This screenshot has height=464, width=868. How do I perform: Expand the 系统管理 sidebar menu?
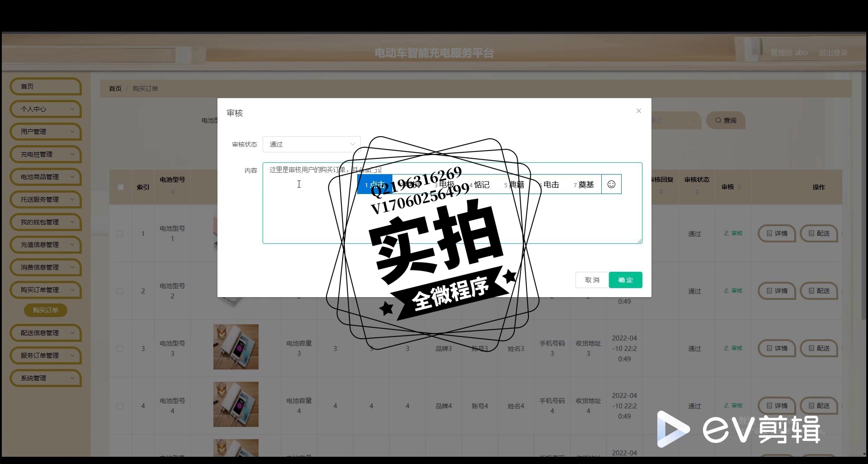(x=45, y=378)
